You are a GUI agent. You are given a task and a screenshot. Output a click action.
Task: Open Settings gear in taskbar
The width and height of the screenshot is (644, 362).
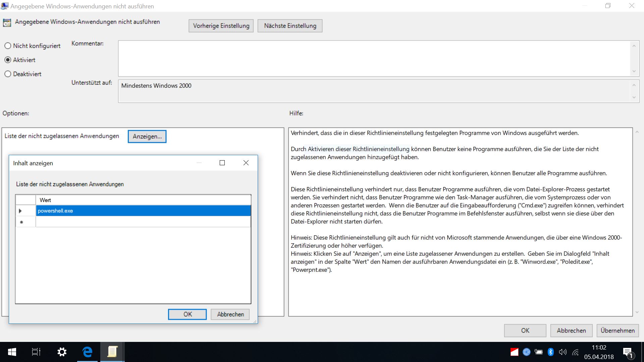(x=62, y=352)
